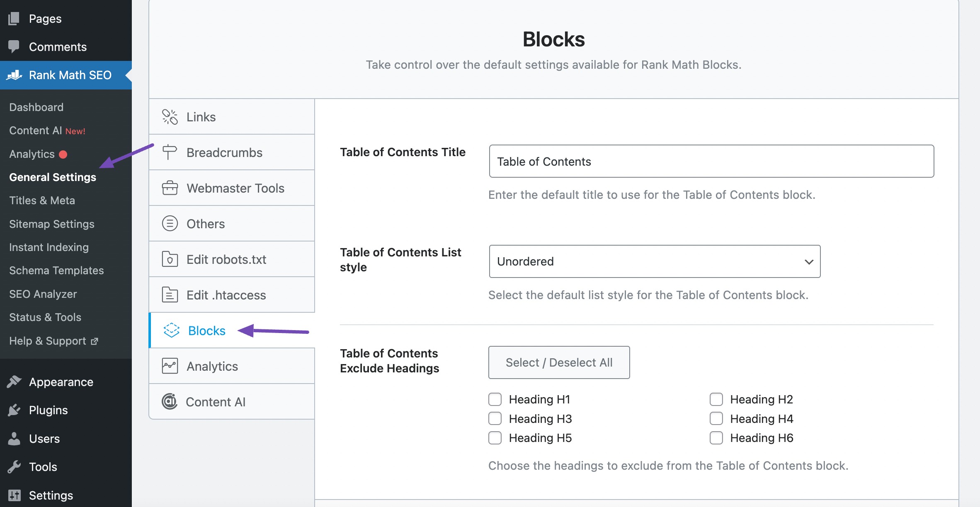Click the Analytics notification dot indicator

tap(63, 154)
